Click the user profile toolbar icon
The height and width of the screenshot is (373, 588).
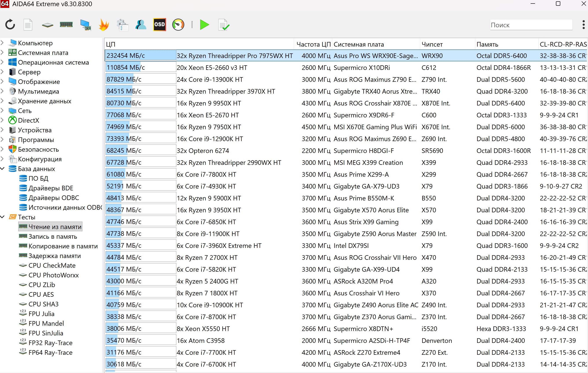tap(141, 25)
